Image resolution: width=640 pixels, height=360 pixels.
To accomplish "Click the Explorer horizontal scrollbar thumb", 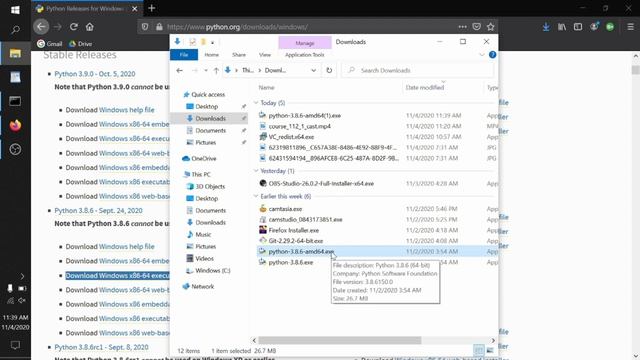I will (340, 340).
